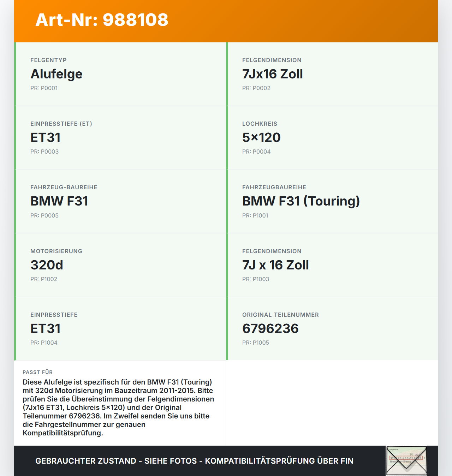Viewport: 452px width, 476px height.
Task: Click the 5×120 Lochkreis value
Action: [261, 138]
